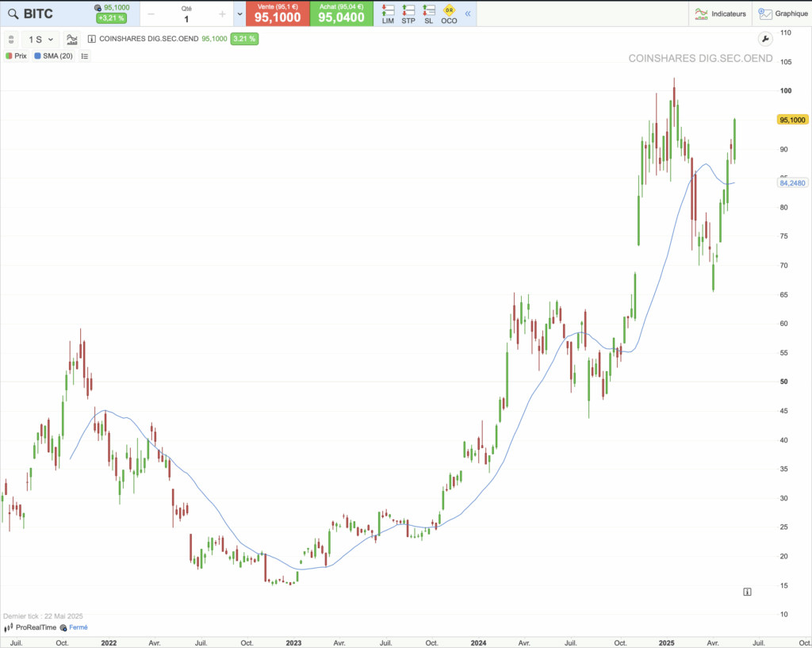812x648 pixels.
Task: Click the 2023 label on the time axis
Action: pyautogui.click(x=293, y=642)
